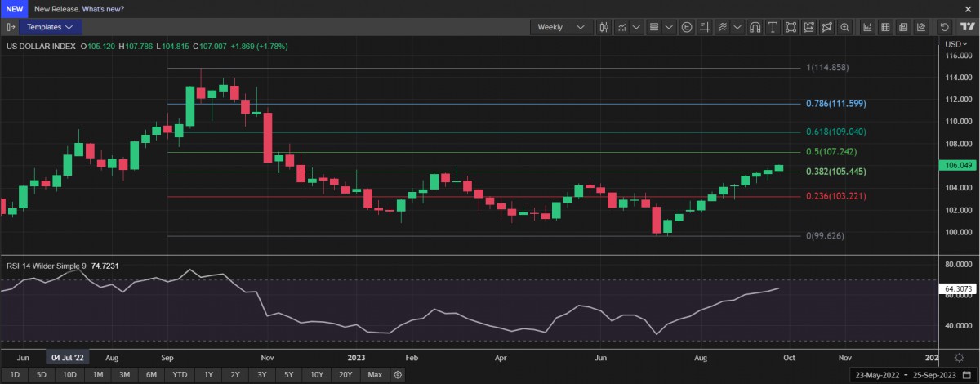Click the zoom in magnifier icon

click(845, 27)
